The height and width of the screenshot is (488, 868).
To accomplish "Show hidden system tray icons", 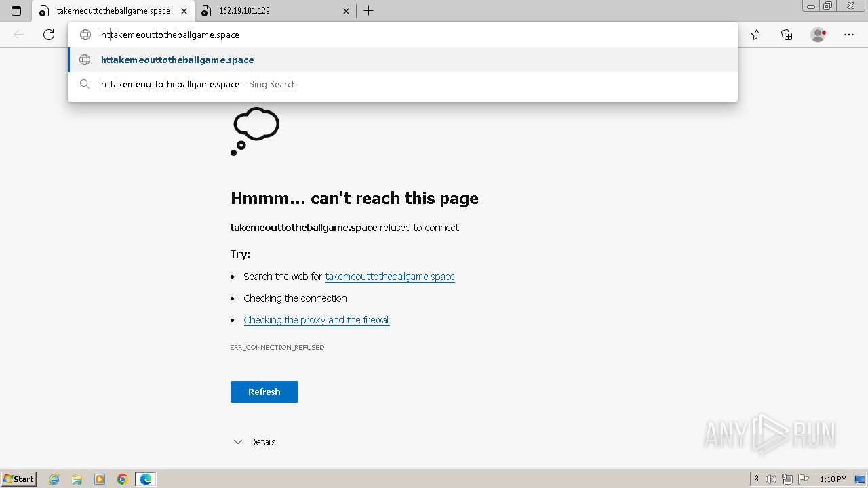I will pyautogui.click(x=756, y=479).
